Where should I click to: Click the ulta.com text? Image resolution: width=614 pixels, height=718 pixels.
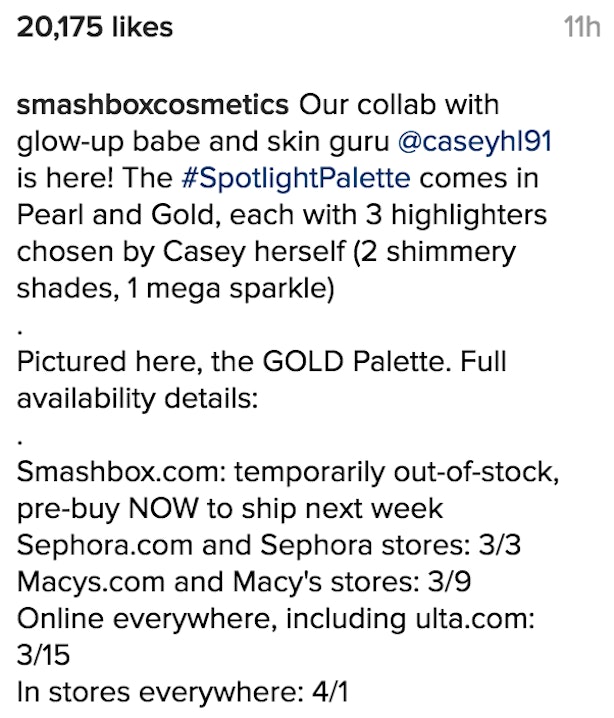475,619
